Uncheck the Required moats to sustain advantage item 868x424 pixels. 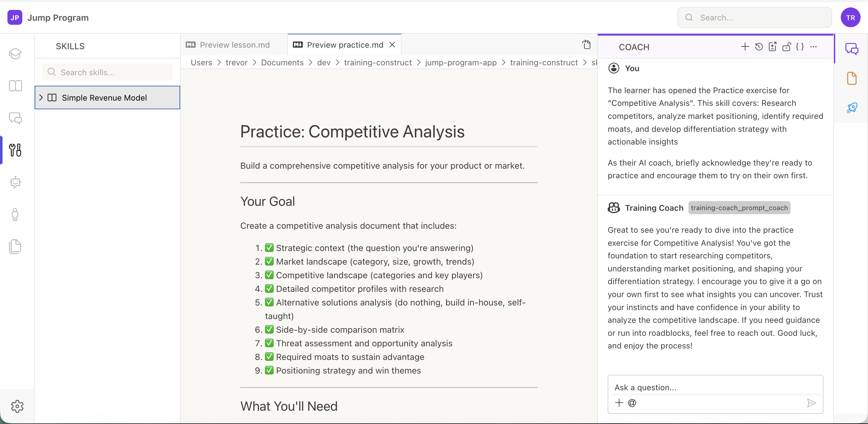coord(269,357)
